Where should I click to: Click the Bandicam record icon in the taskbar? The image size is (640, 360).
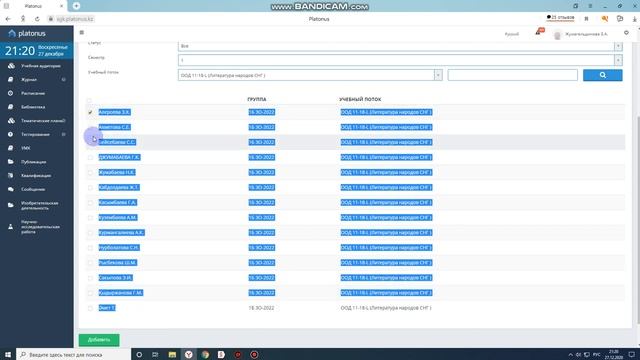(x=254, y=355)
